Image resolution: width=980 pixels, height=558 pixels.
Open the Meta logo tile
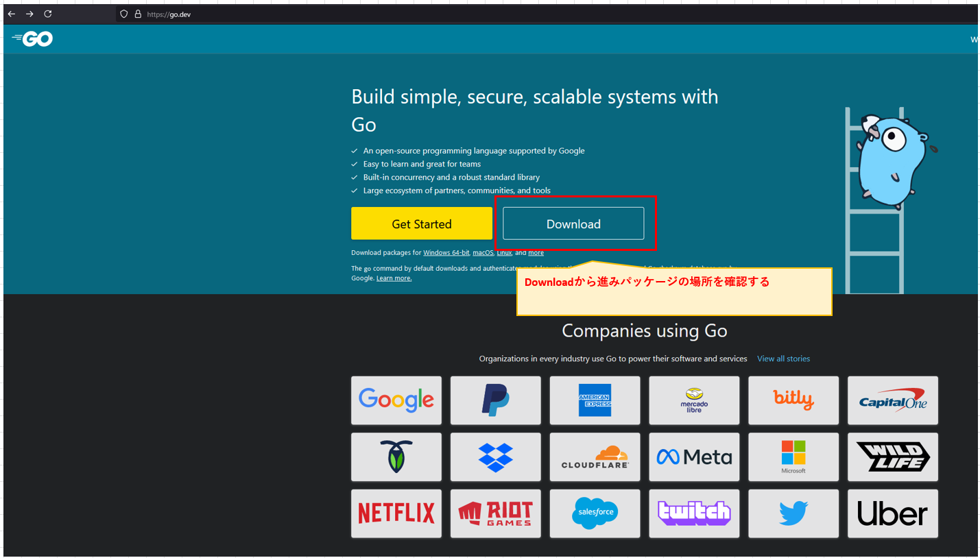pos(694,457)
